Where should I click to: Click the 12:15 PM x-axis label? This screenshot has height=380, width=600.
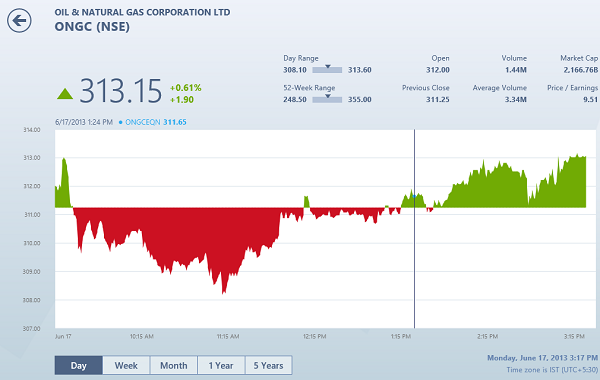pyautogui.click(x=315, y=336)
